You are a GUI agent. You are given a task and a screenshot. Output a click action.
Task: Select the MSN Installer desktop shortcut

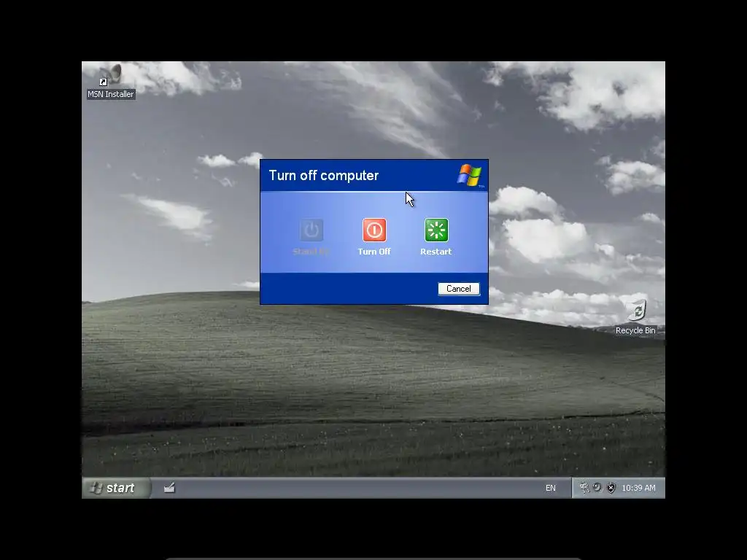click(x=111, y=82)
